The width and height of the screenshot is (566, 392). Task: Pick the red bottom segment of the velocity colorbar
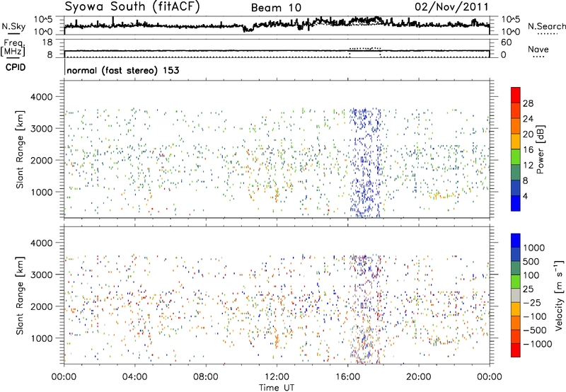[x=516, y=350]
